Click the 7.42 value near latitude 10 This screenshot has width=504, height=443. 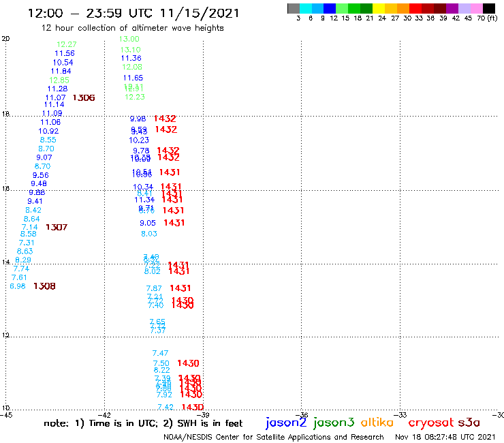166,408
